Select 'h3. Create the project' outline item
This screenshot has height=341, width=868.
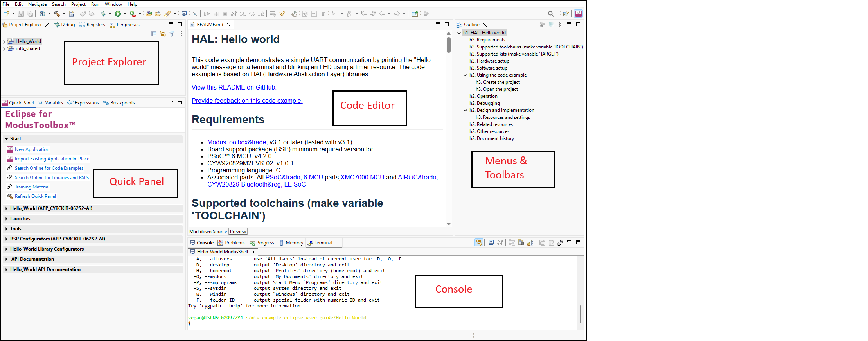498,82
